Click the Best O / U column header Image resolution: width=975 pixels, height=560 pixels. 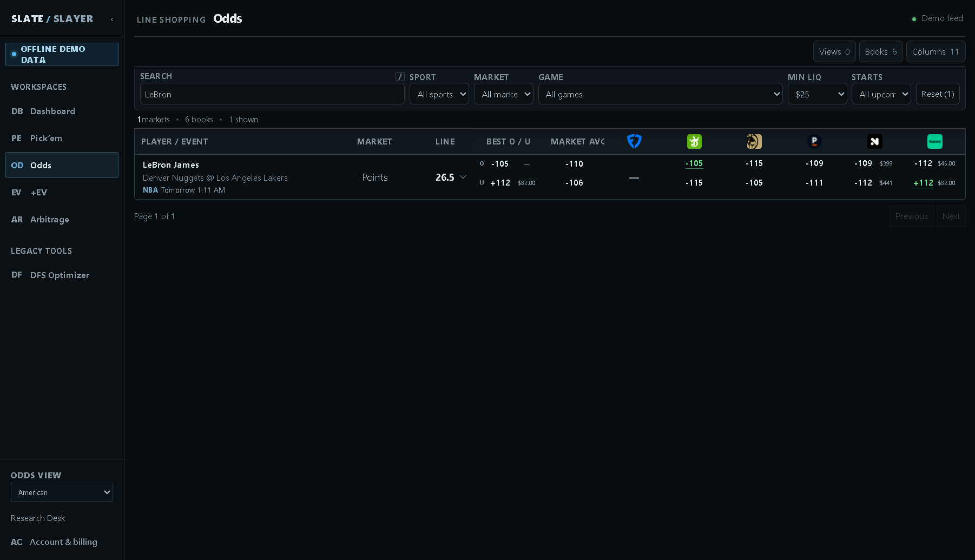(508, 142)
